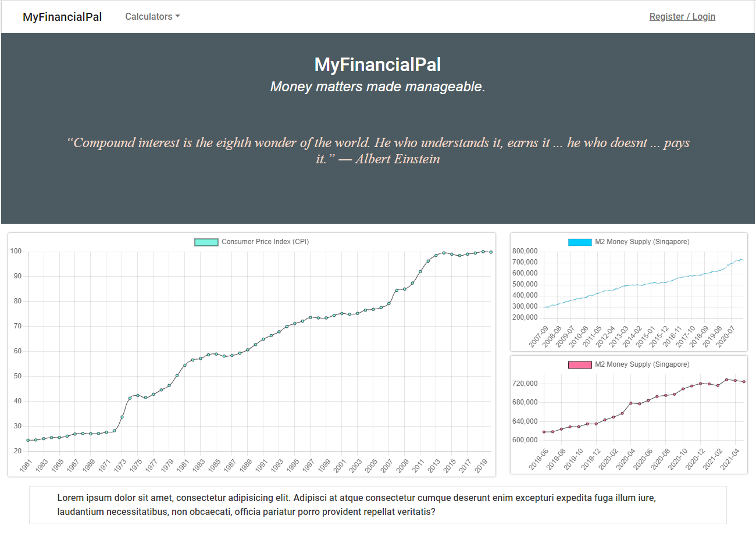
Task: Select the 1961 data point on CPI chart
Action: coord(28,441)
